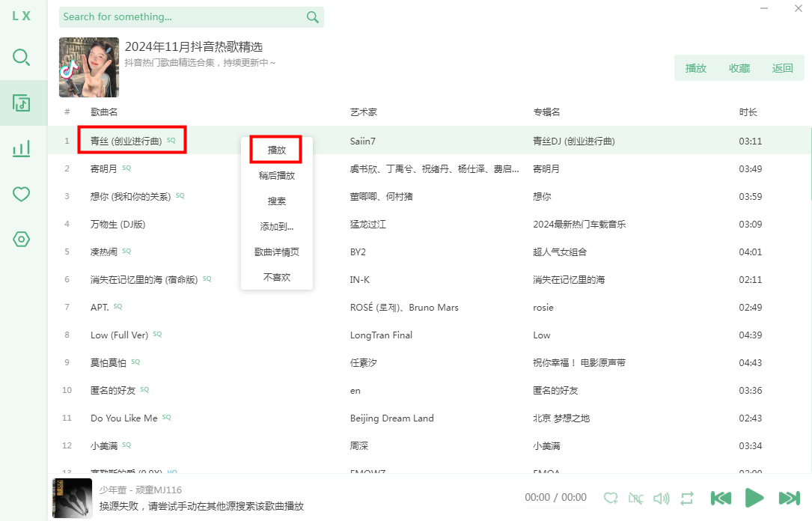Choose '歌曲详情页' in the context menu

(277, 252)
